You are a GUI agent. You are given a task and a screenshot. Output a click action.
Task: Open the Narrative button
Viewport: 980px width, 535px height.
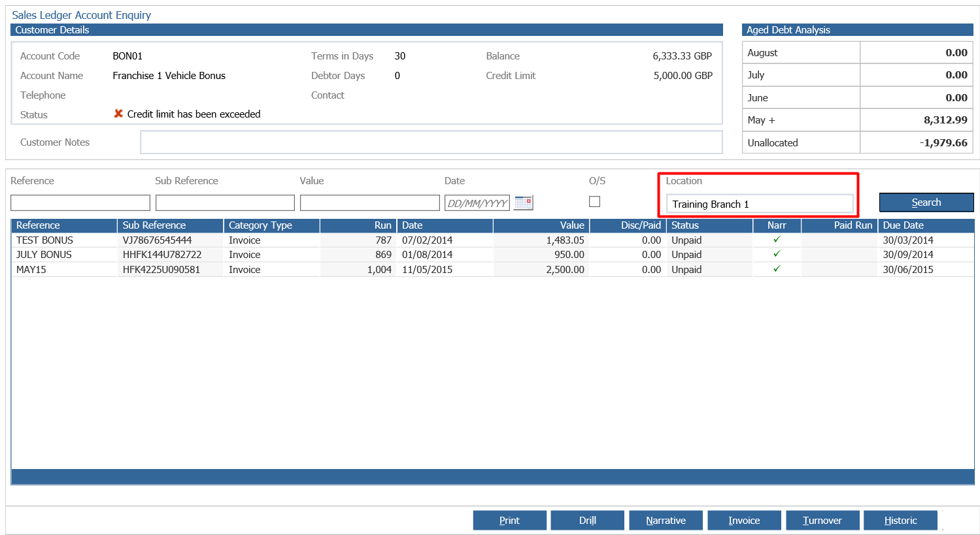pos(666,521)
